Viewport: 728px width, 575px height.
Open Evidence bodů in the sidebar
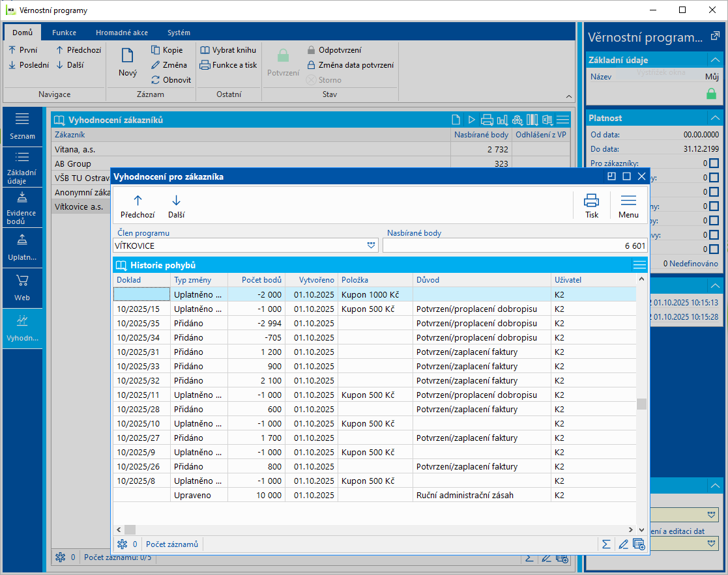click(22, 207)
